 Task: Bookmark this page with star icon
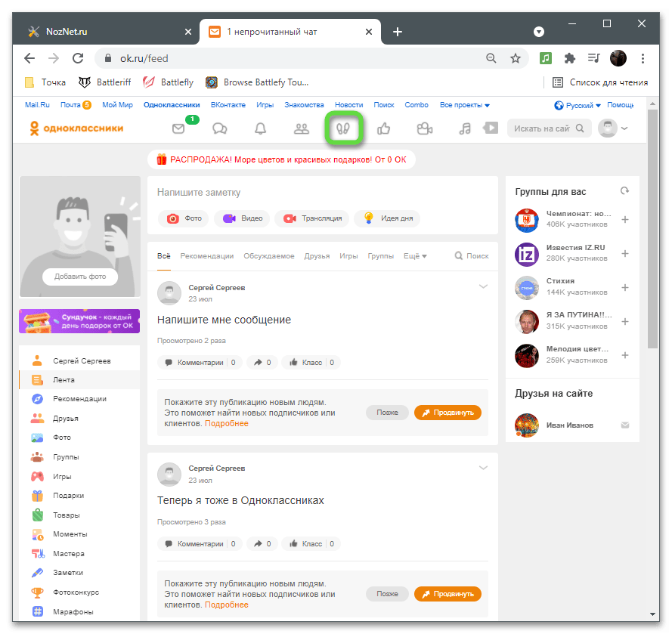click(515, 58)
